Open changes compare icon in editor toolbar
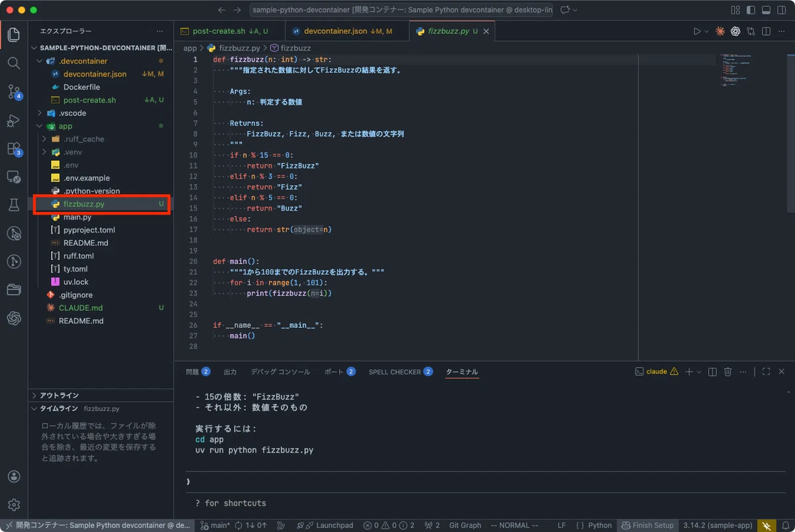The width and height of the screenshot is (795, 532). coord(751,31)
